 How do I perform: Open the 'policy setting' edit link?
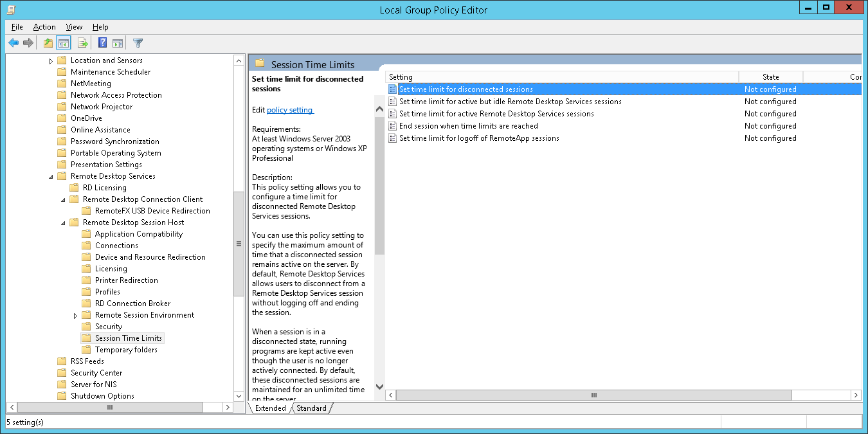pos(290,110)
